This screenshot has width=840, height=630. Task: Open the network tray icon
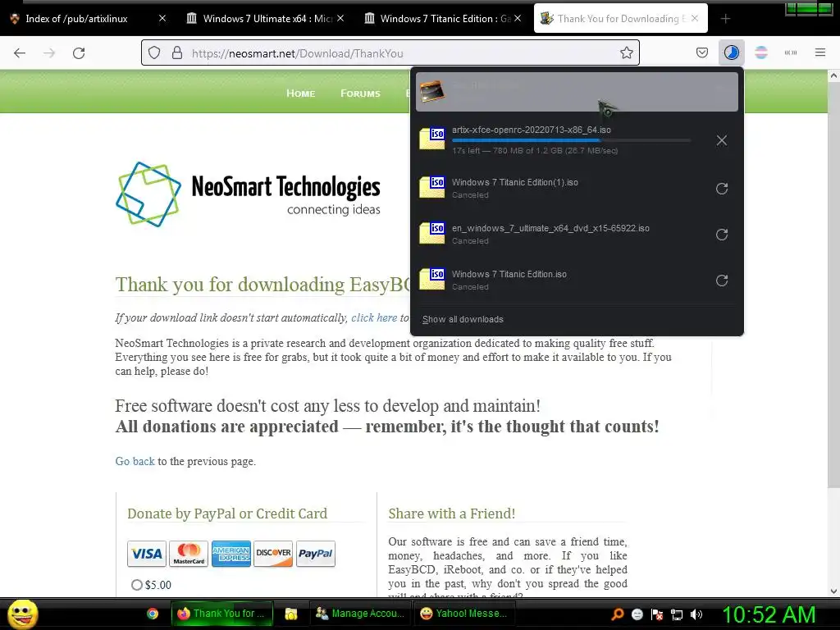(x=677, y=614)
